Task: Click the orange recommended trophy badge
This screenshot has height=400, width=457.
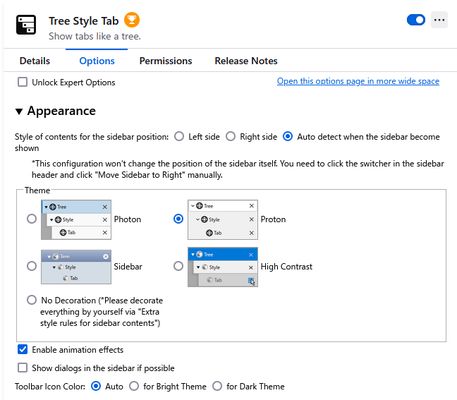Action: [132, 20]
